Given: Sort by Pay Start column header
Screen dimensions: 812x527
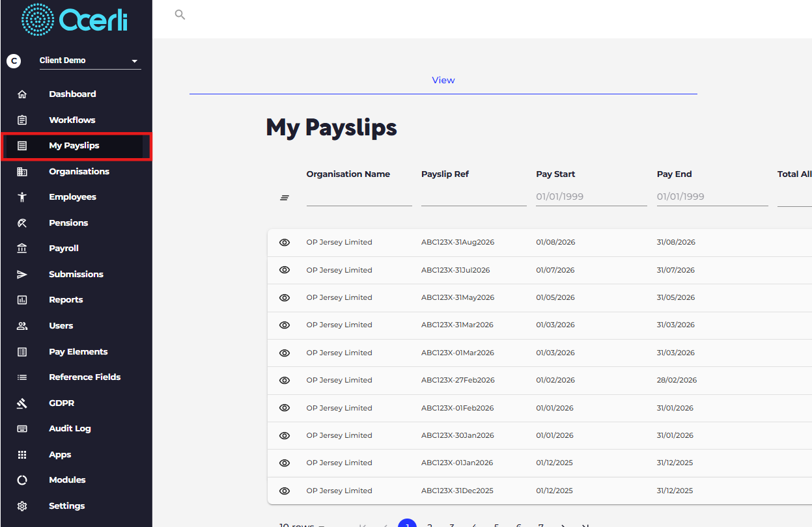Looking at the screenshot, I should pyautogui.click(x=555, y=174).
